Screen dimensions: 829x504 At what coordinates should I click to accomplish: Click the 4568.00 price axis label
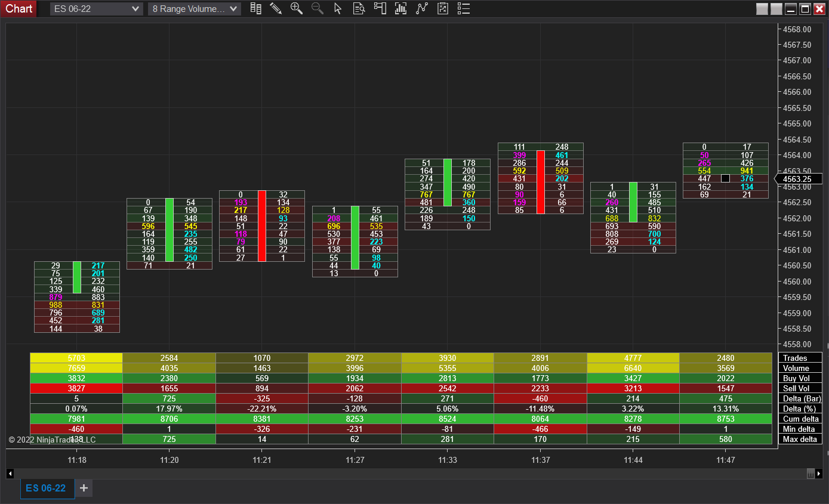[797, 29]
